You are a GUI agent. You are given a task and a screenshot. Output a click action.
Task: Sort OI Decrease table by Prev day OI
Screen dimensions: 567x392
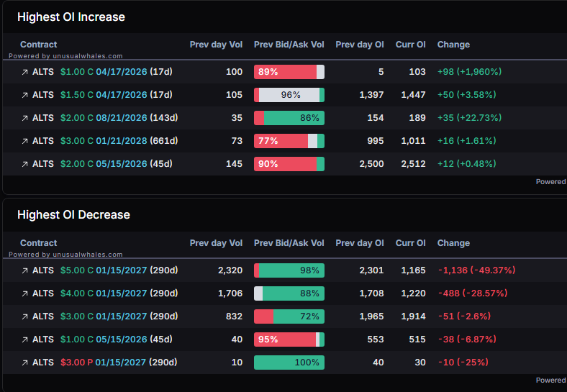tap(360, 243)
